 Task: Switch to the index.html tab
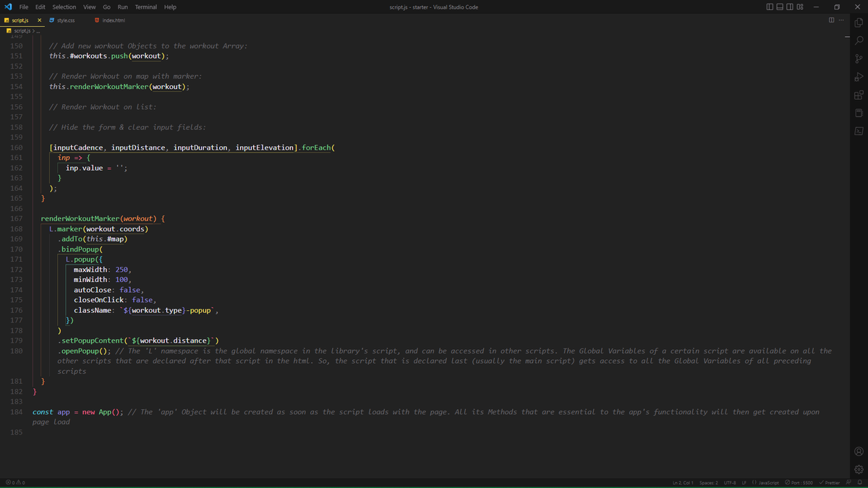[x=110, y=20]
